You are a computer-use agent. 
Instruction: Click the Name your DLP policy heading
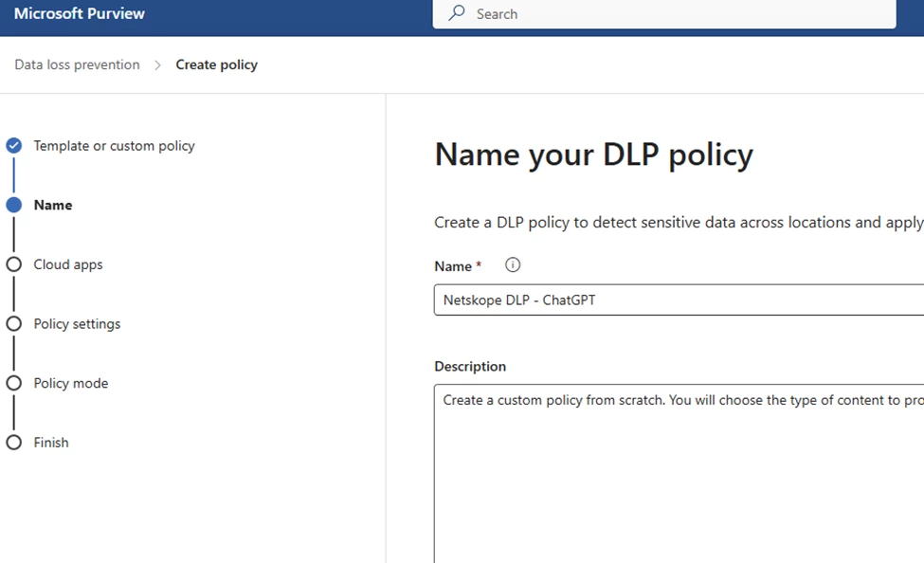pyautogui.click(x=594, y=155)
